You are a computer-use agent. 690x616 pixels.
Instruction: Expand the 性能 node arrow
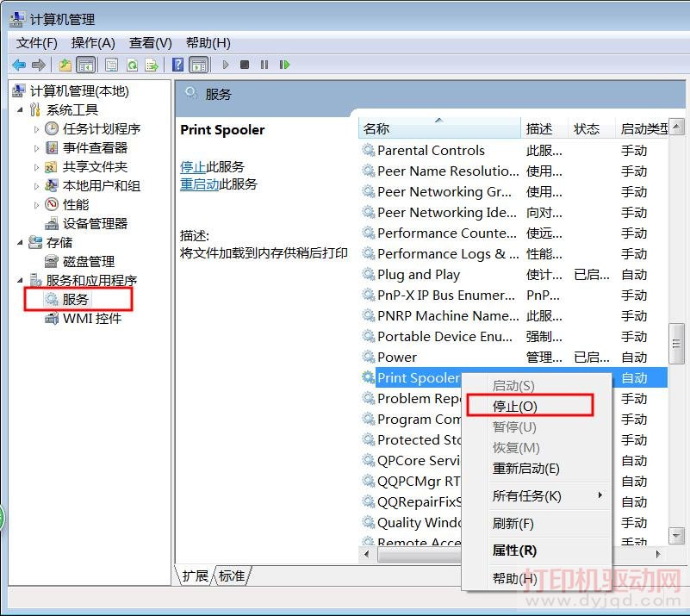pyautogui.click(x=36, y=205)
